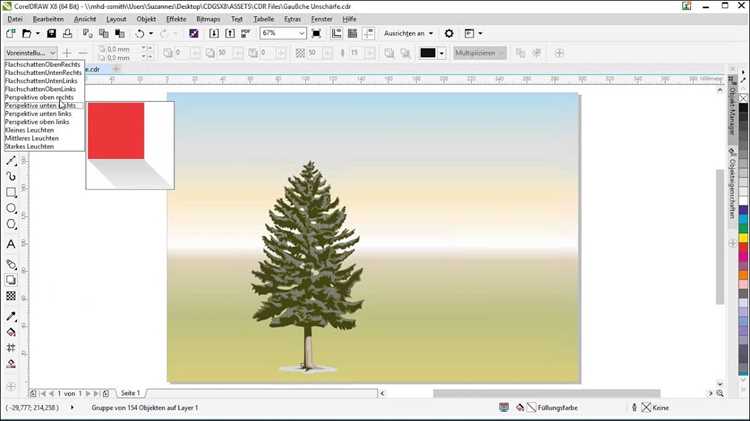Open the shadow color picker arrow
The image size is (750, 421).
441,53
